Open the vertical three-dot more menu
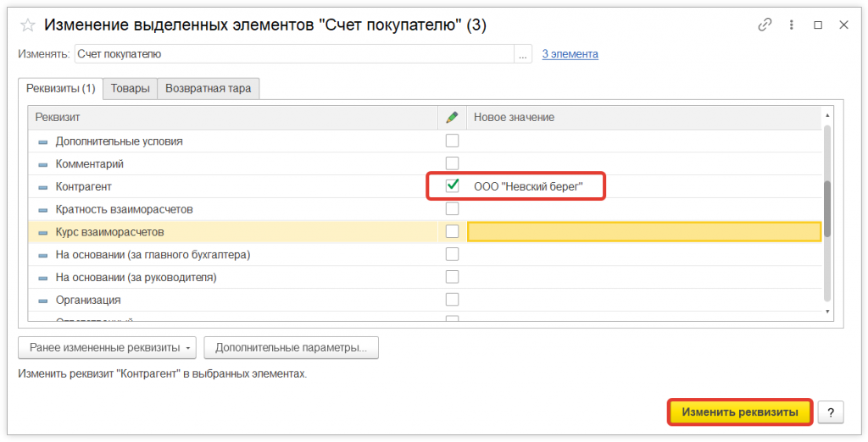868x442 pixels. 792,25
